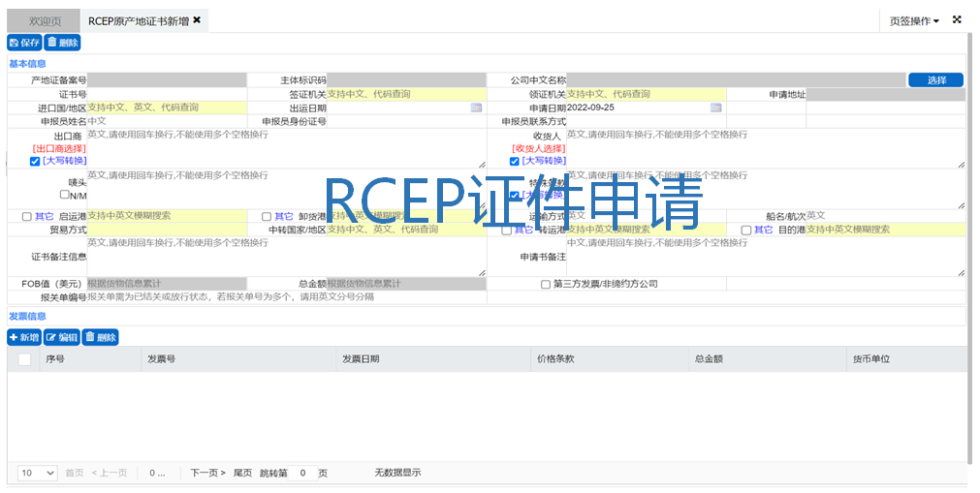The image size is (980, 493).
Task: Click the 报关单编号 input field
Action: (286, 297)
